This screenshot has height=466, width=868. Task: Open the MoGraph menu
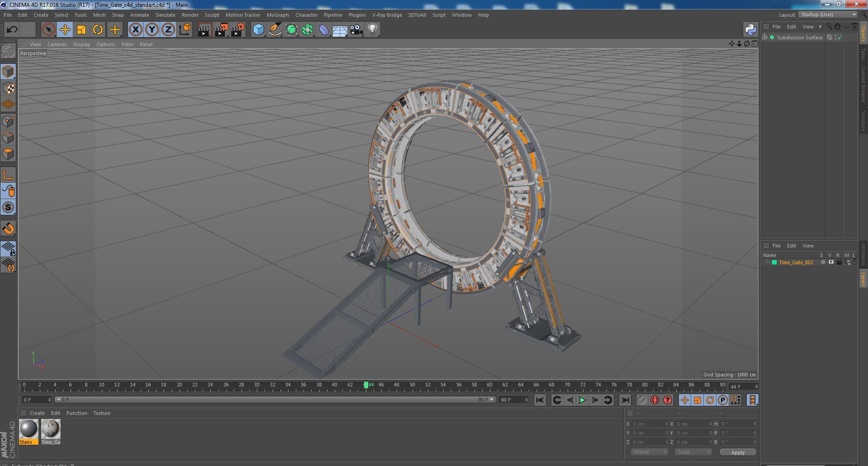[278, 15]
